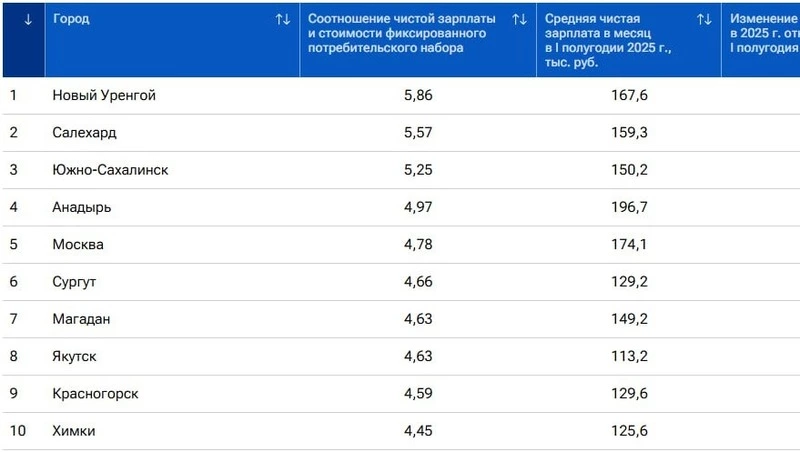The height and width of the screenshot is (452, 800).
Task: Select the Новый Уренгой row
Action: (104, 95)
